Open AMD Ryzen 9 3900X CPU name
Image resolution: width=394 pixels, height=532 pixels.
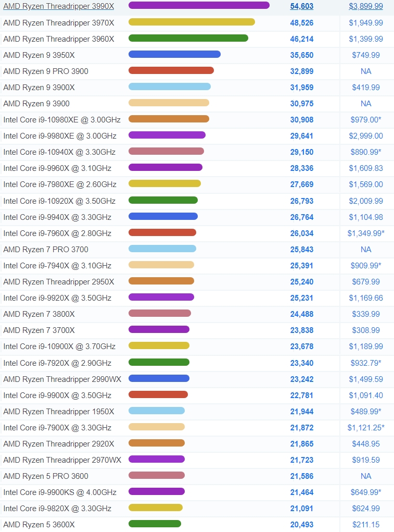pyautogui.click(x=39, y=87)
